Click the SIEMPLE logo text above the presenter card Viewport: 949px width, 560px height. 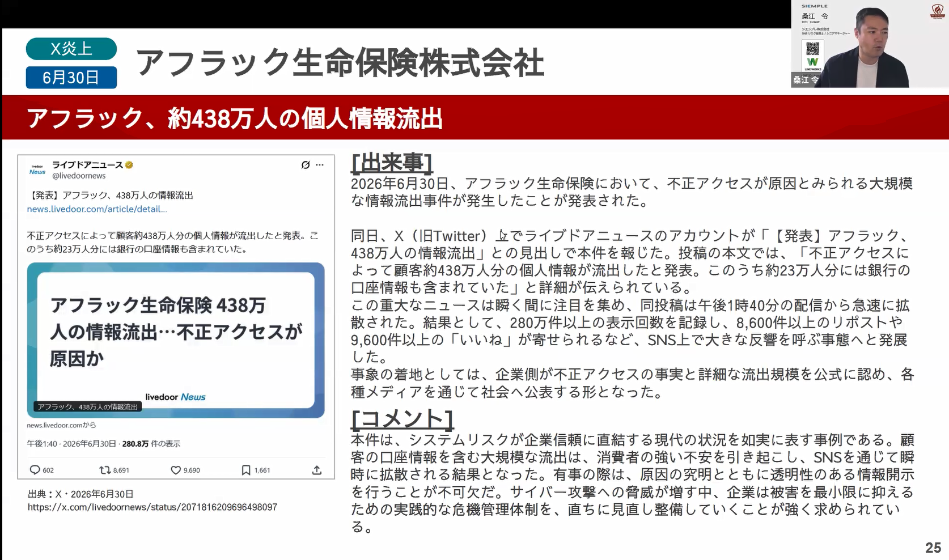[x=815, y=6]
